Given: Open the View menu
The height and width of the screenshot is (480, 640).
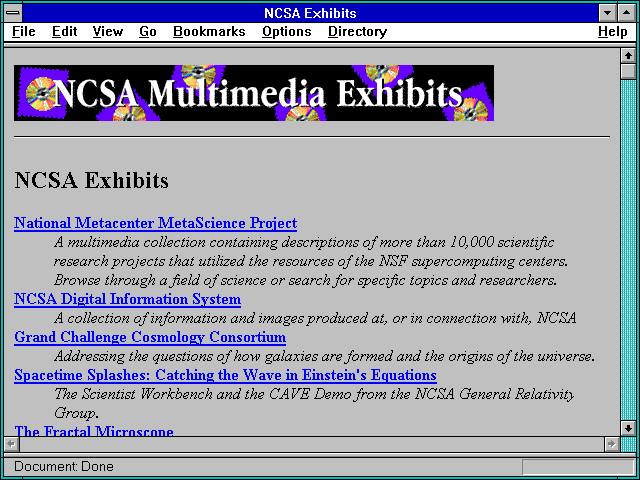Looking at the screenshot, I should pyautogui.click(x=107, y=32).
